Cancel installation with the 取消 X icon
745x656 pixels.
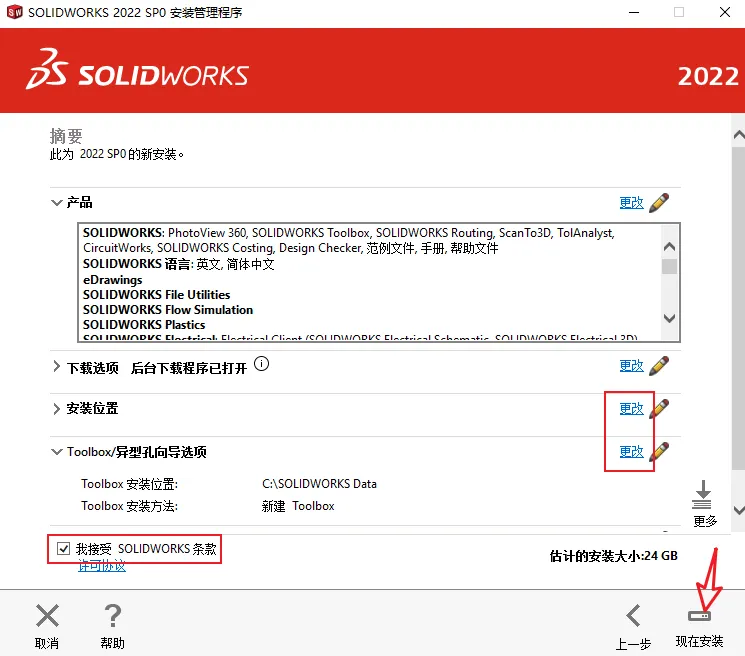coord(48,616)
